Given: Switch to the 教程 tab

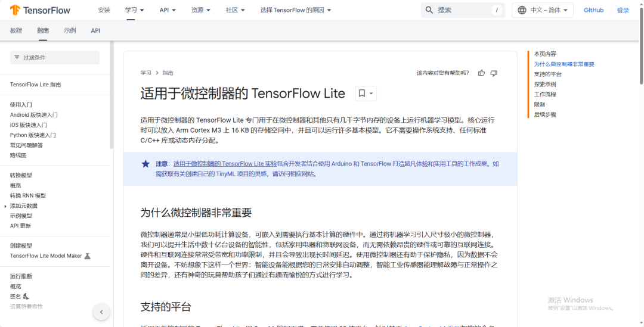Looking at the screenshot, I should (16, 30).
